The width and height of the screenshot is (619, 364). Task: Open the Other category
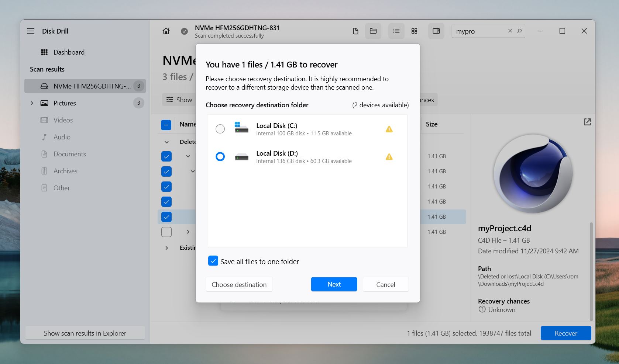click(62, 188)
